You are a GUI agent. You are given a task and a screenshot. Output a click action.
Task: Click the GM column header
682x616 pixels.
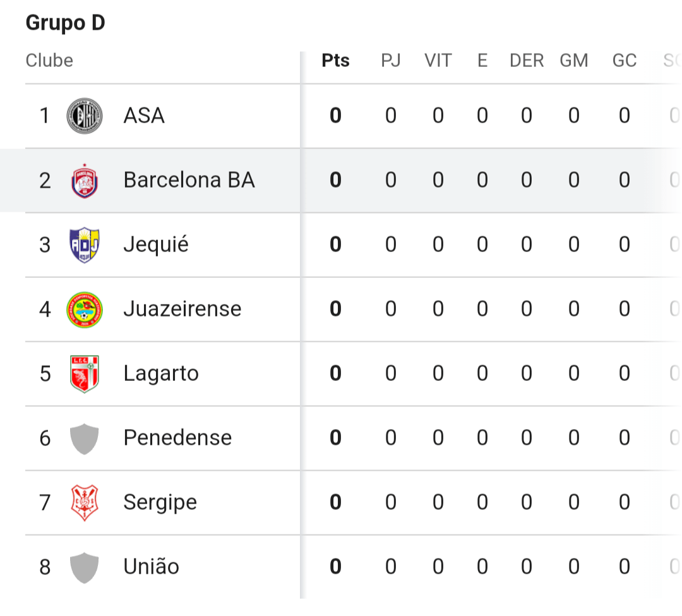click(x=573, y=61)
